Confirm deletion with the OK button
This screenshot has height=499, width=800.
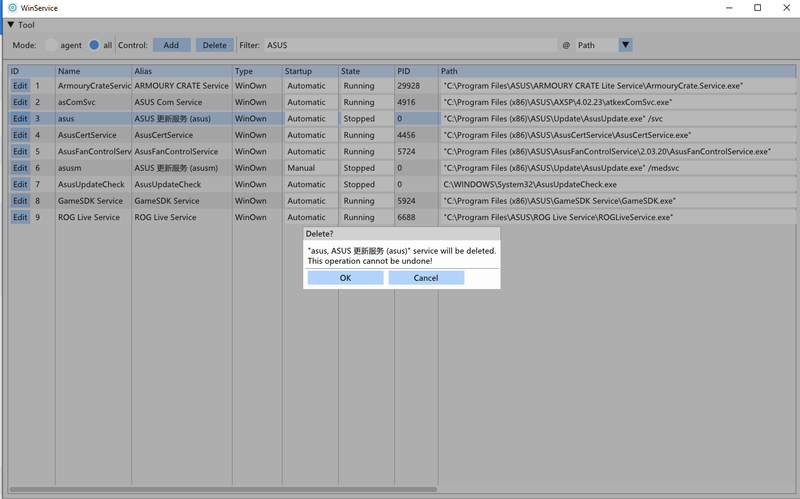pos(345,278)
